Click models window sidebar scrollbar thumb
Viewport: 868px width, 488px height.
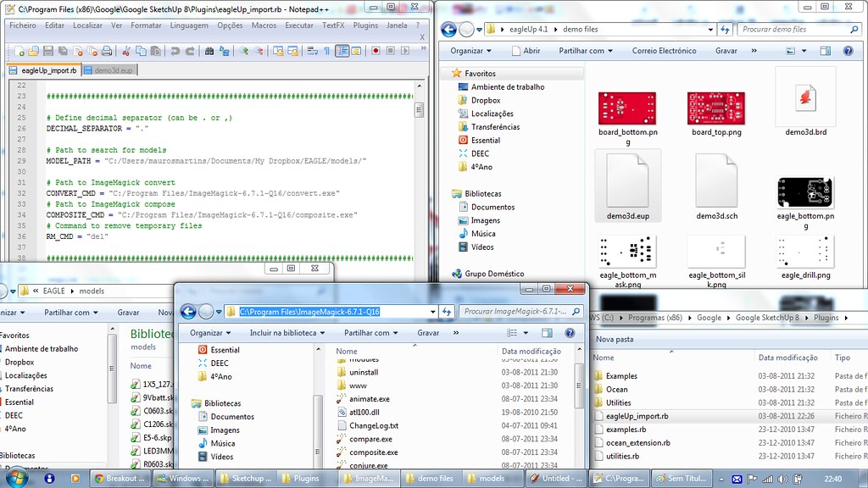click(x=112, y=368)
